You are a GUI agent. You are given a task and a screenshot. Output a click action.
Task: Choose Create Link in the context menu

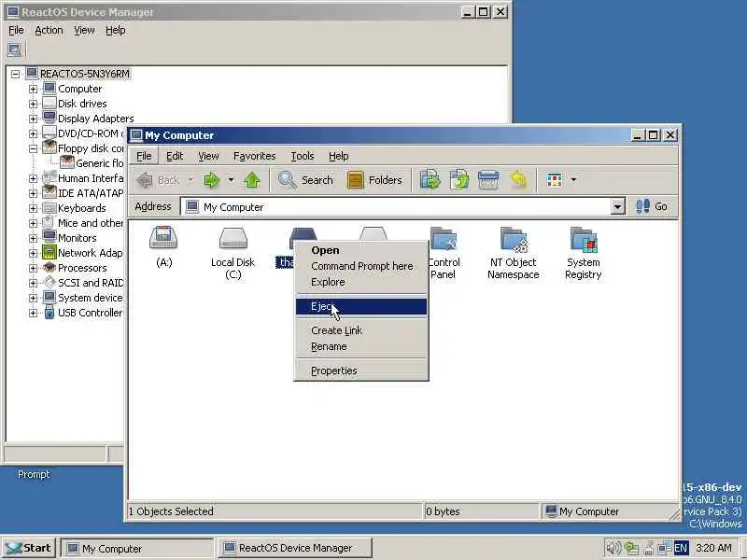pos(361,330)
